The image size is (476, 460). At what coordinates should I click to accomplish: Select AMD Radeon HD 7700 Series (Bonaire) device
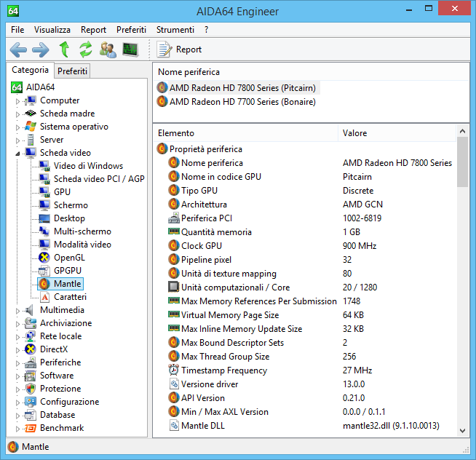pyautogui.click(x=237, y=102)
